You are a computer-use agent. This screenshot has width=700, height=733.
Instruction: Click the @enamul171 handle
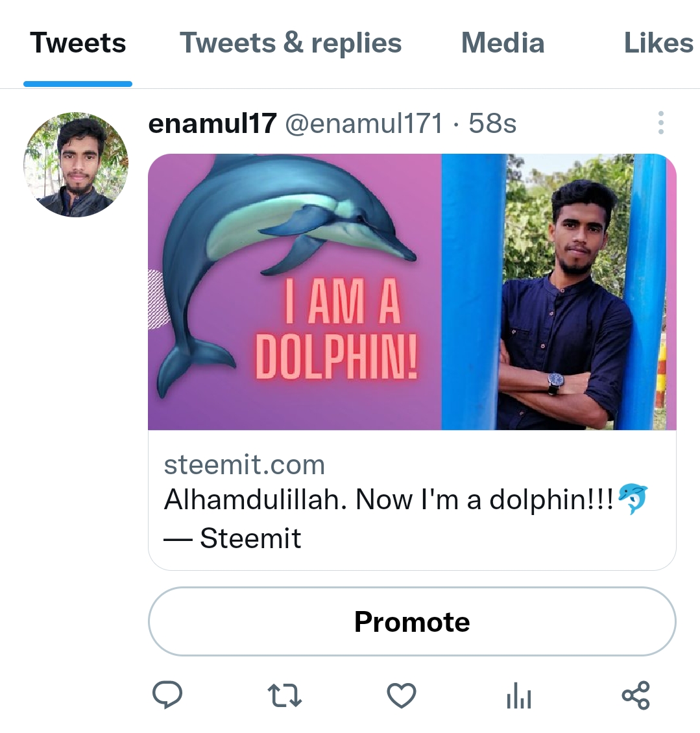tap(364, 123)
